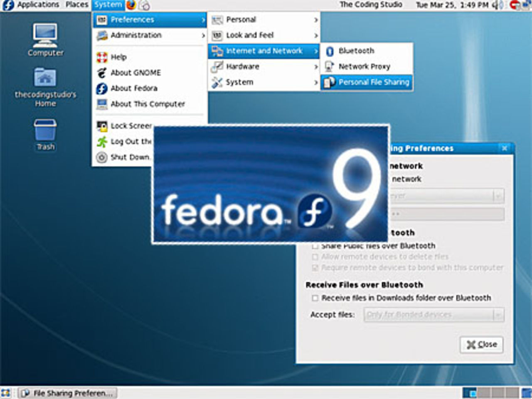The image size is (532, 399).
Task: Toggle Require remote devices to bond checkbox
Action: tap(315, 268)
